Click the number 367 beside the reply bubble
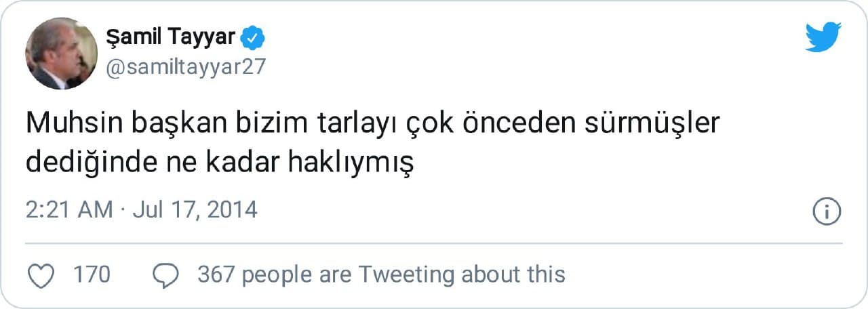The width and height of the screenshot is (868, 309). [x=216, y=274]
